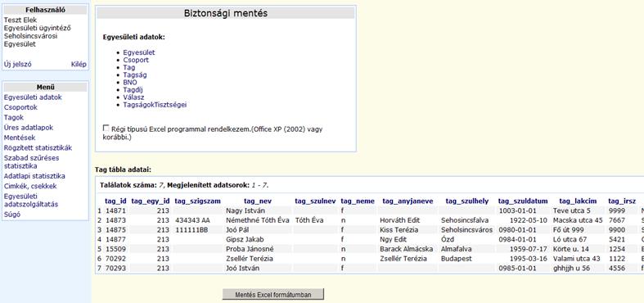The image size is (644, 303).
Task: Open the Csoport backup link
Action: pos(136,60)
